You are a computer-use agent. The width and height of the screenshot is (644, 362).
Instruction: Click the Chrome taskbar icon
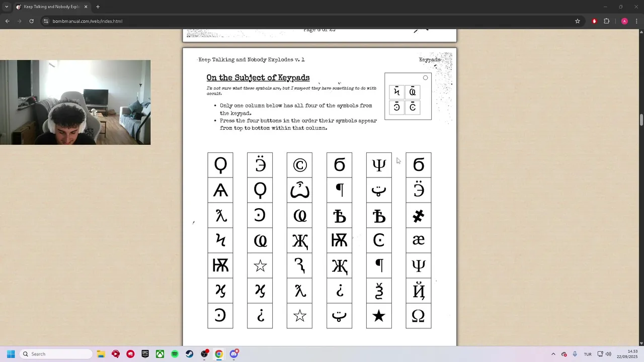click(219, 354)
